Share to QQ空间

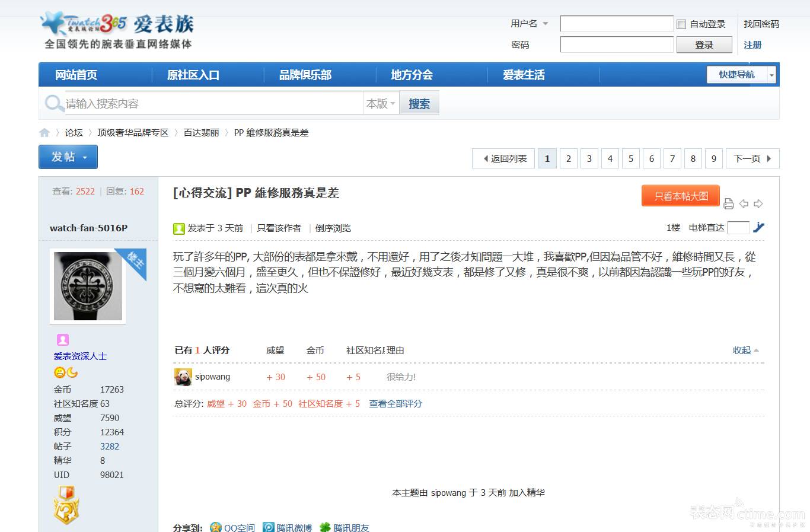tap(232, 528)
